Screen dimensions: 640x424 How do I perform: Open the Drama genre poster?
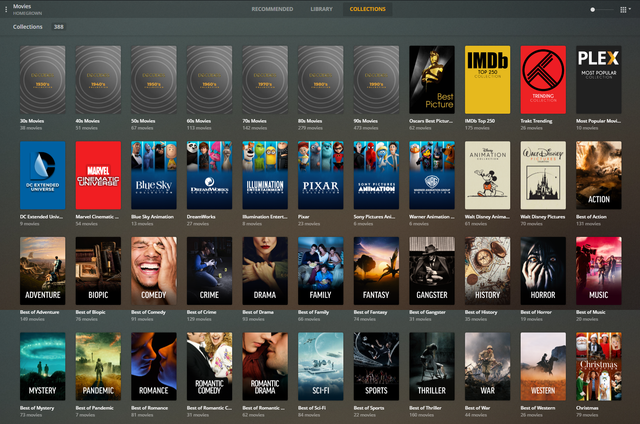tap(265, 271)
